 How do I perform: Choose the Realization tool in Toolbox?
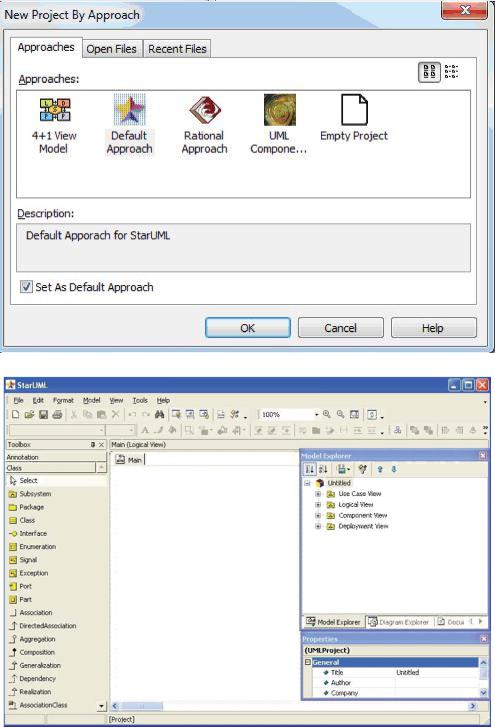pyautogui.click(x=30, y=692)
